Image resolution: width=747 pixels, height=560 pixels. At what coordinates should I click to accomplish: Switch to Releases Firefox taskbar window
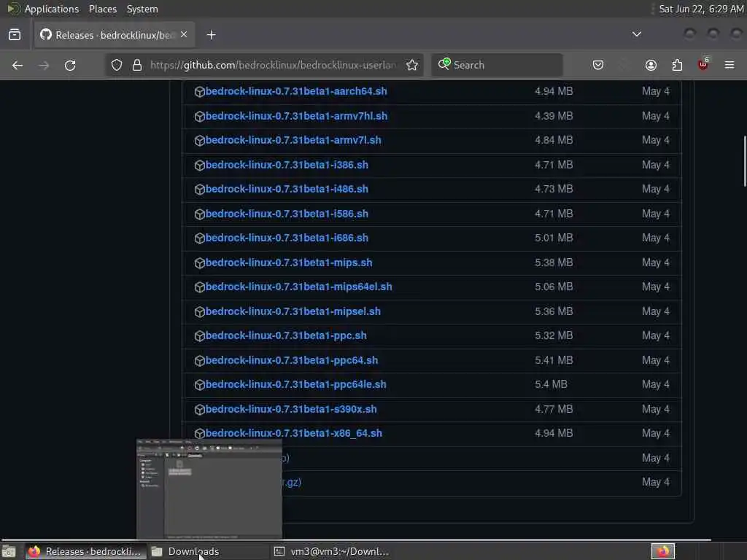(85, 551)
